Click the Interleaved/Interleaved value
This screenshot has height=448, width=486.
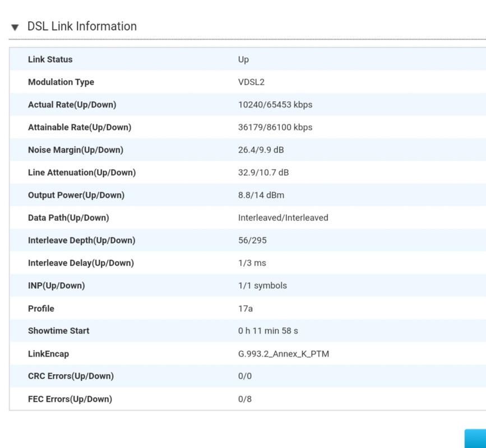pos(283,218)
